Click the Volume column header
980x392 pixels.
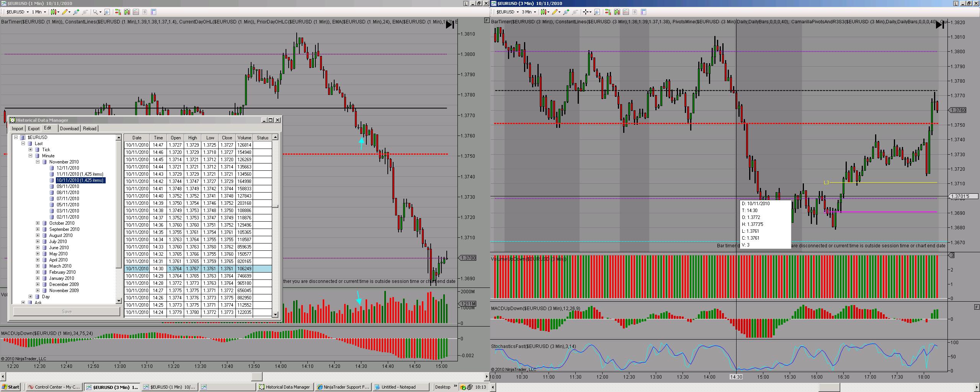coord(244,138)
